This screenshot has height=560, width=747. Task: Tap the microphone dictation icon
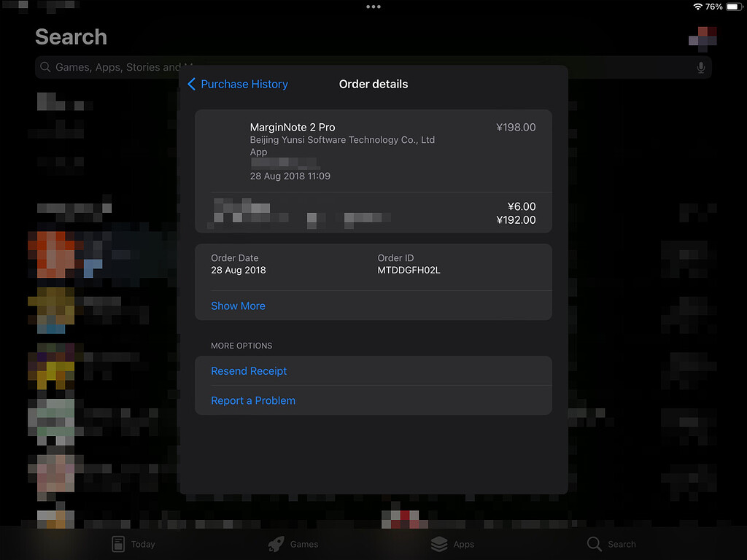(700, 68)
